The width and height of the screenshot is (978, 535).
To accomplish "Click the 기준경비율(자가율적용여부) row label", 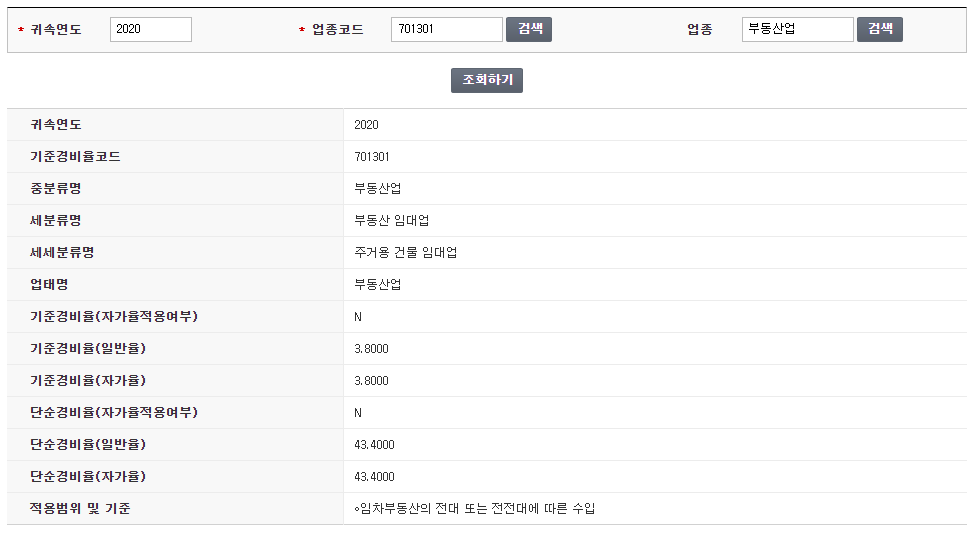I will [114, 317].
